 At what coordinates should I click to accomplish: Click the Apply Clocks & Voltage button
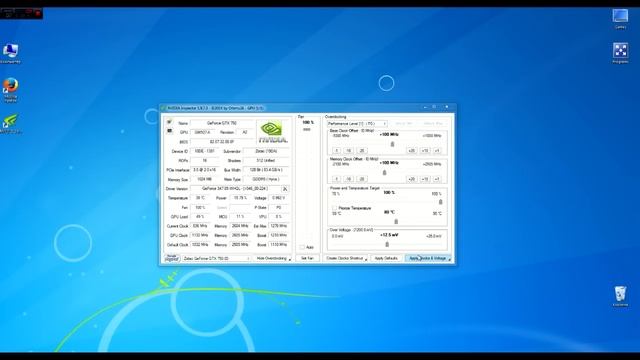pyautogui.click(x=428, y=258)
